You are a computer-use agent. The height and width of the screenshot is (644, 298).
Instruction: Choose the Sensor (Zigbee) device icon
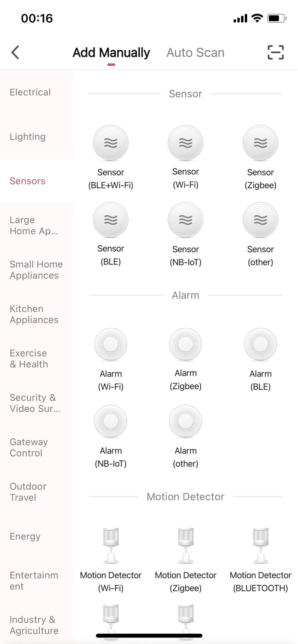pos(260,143)
